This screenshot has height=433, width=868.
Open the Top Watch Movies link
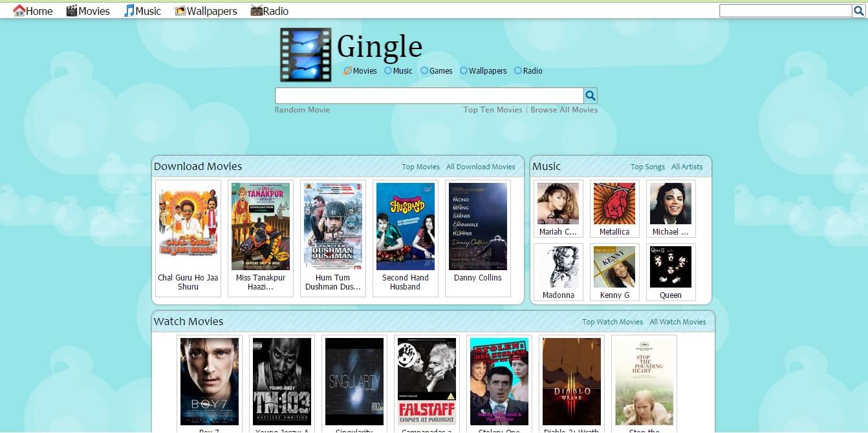613,322
